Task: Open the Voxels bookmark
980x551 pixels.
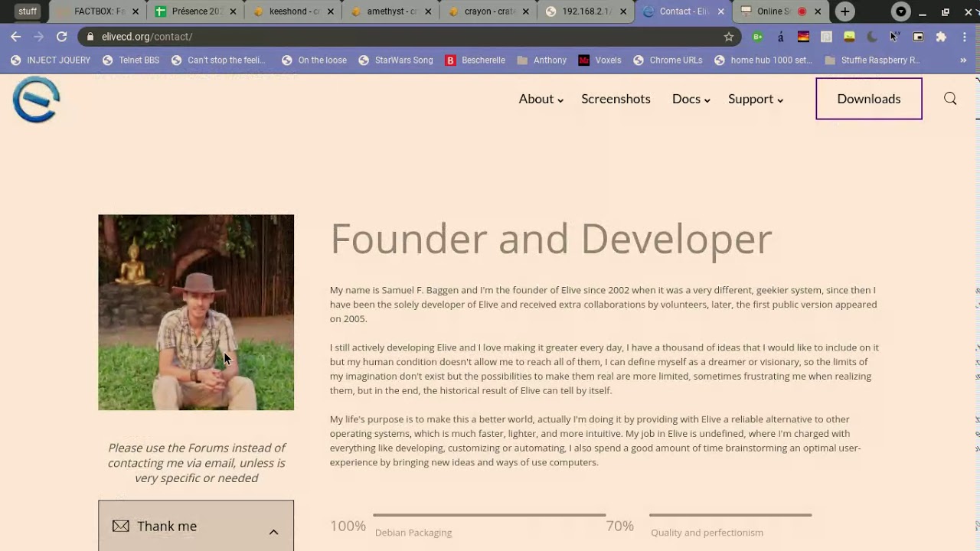Action: (600, 60)
